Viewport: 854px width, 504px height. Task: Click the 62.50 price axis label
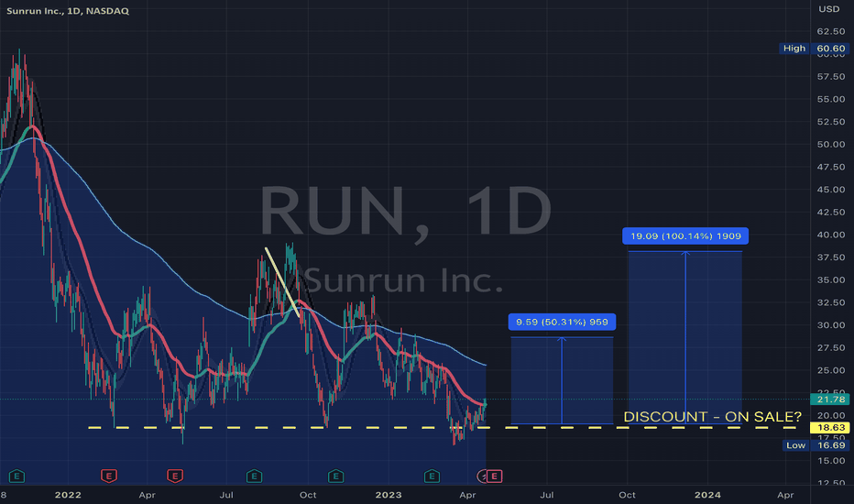coord(831,31)
